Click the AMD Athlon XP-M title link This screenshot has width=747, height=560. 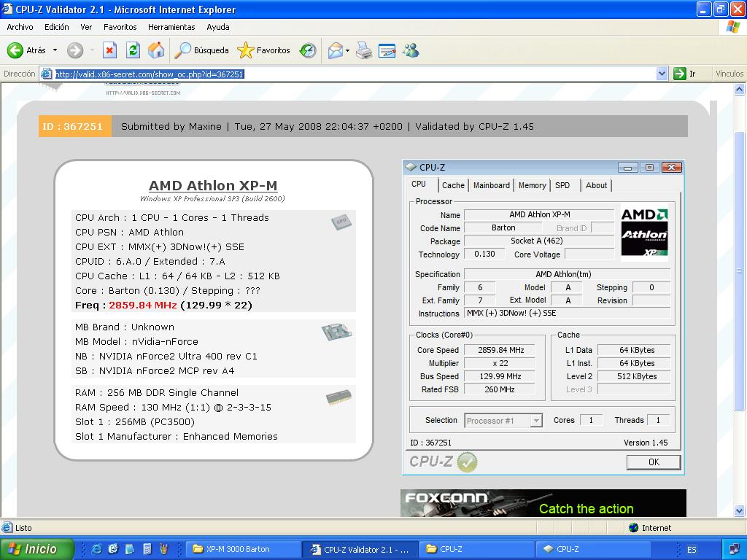(213, 185)
